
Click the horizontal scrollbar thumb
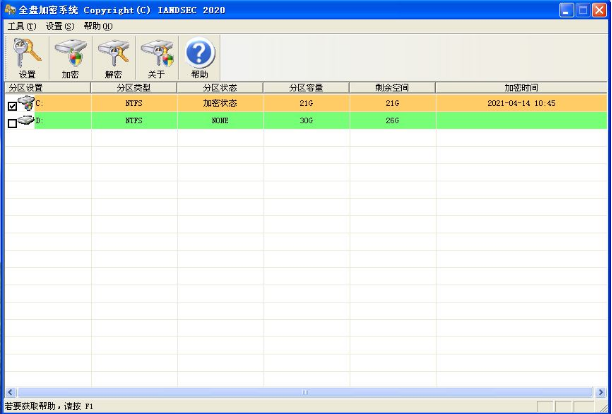(305, 392)
